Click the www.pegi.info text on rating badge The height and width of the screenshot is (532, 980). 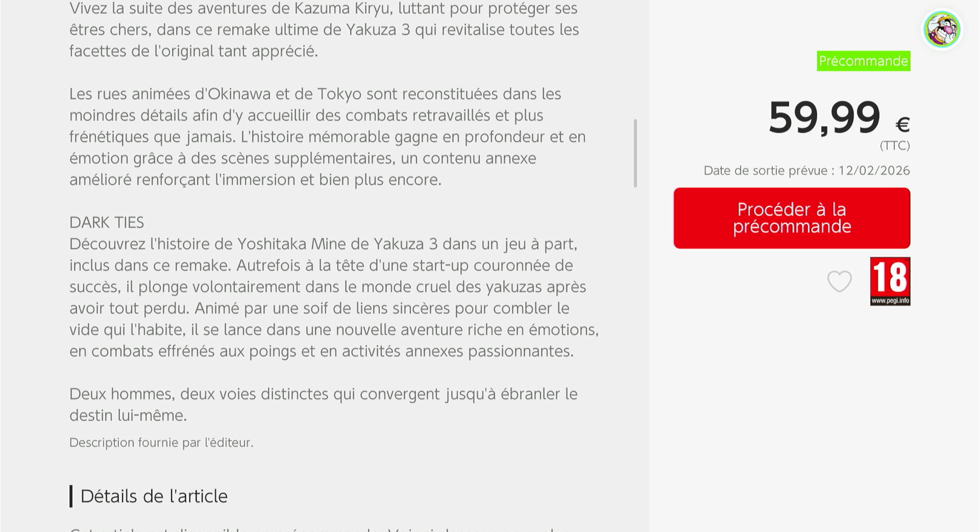[890, 301]
